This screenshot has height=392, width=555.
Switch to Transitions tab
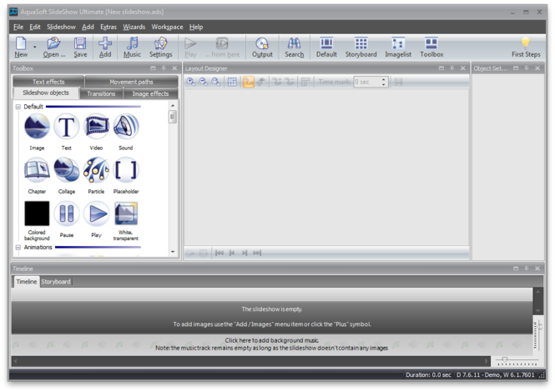coord(101,93)
